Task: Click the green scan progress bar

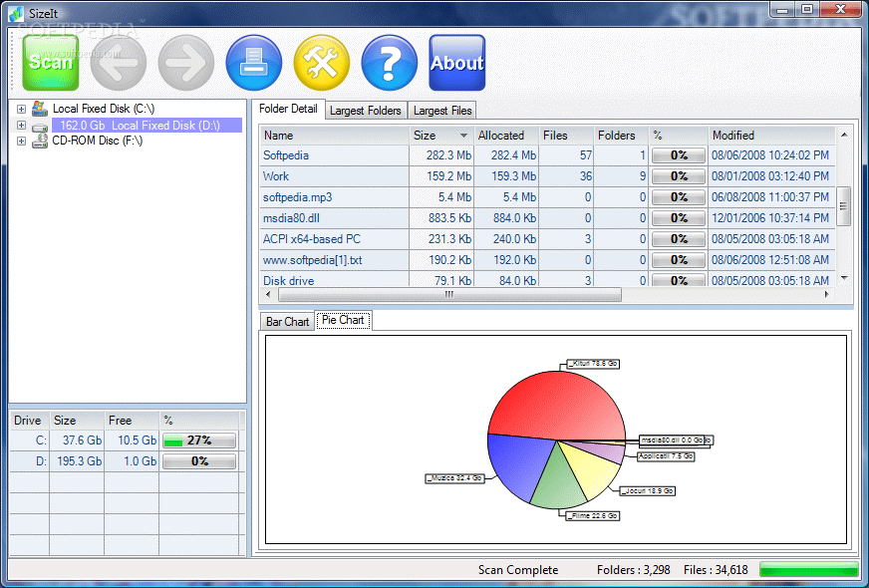Action: [x=808, y=570]
